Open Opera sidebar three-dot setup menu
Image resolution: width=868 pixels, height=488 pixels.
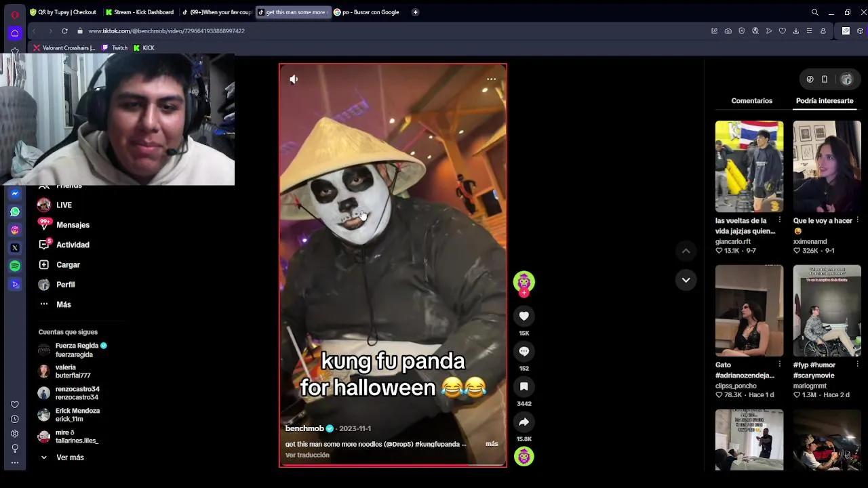pos(15,463)
